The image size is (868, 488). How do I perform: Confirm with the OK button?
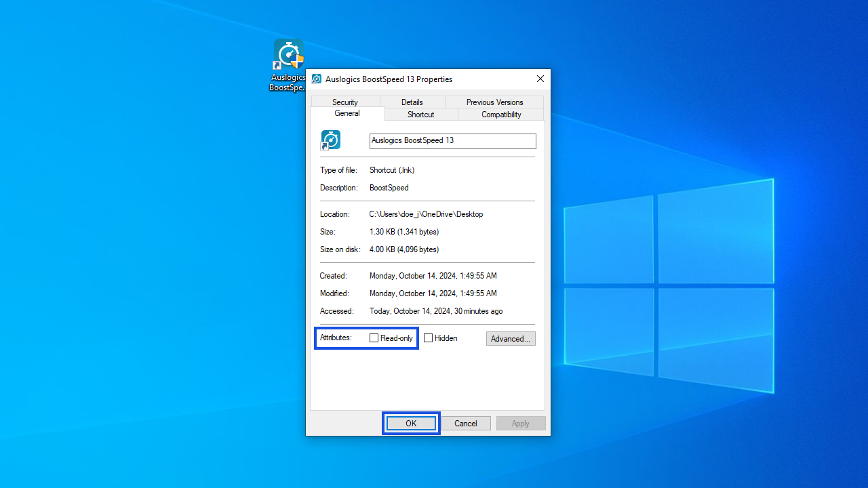coord(411,423)
